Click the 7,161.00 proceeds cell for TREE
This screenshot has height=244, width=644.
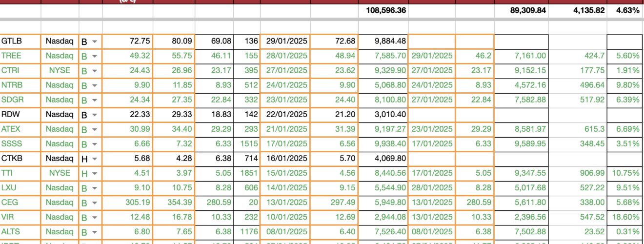point(521,57)
